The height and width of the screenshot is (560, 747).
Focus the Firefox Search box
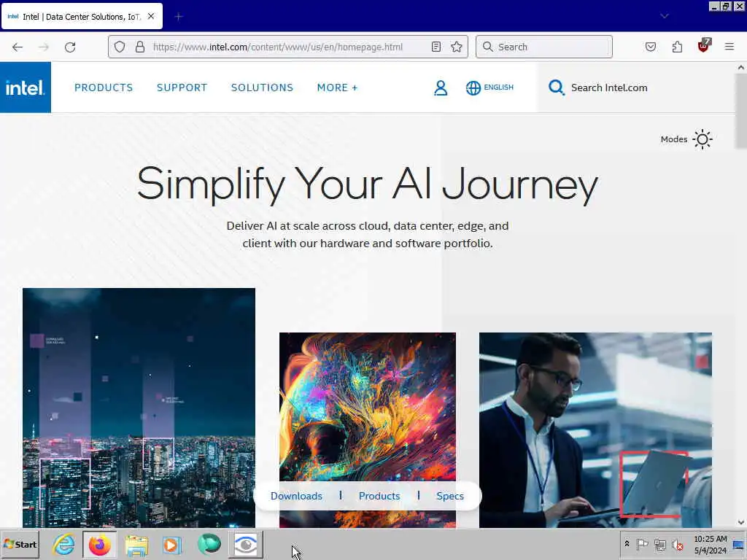tap(544, 47)
